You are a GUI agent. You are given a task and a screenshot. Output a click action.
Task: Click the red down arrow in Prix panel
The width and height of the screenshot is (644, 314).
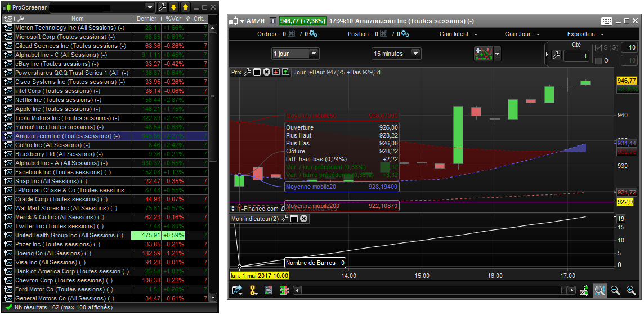pyautogui.click(x=276, y=72)
